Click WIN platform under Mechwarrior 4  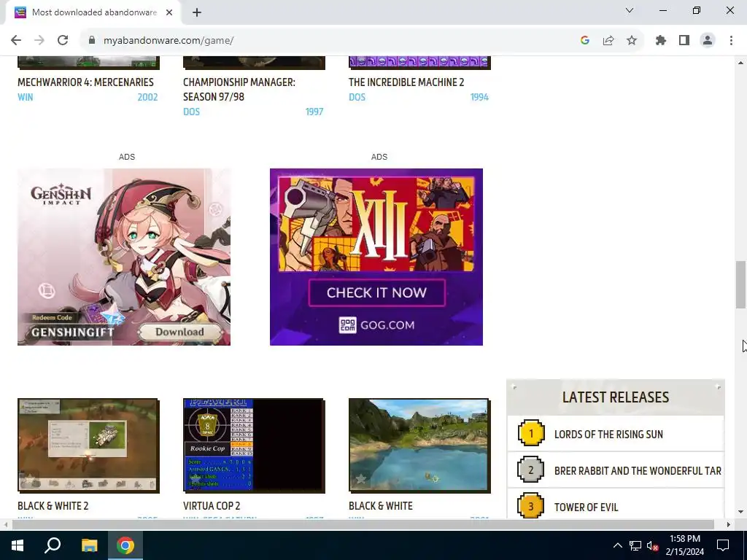[26, 97]
